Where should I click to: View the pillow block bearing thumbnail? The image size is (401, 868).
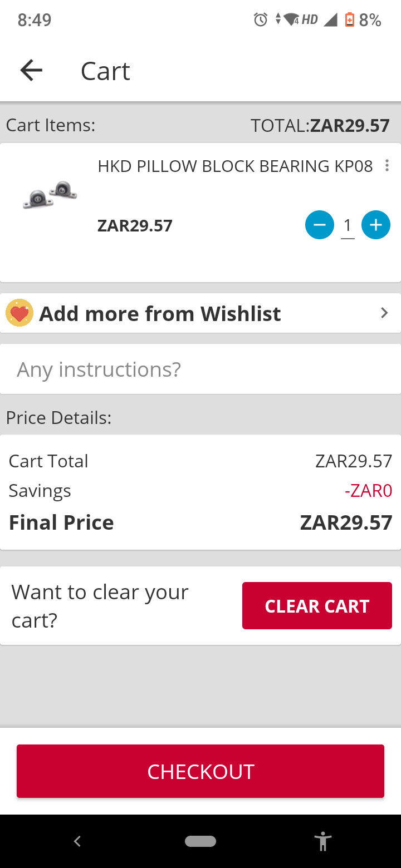pyautogui.click(x=50, y=195)
